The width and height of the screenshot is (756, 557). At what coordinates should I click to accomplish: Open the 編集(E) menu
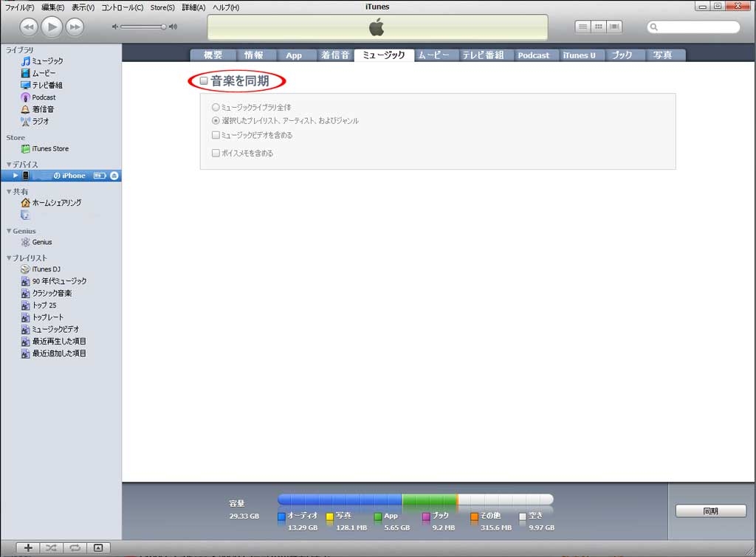pos(52,7)
